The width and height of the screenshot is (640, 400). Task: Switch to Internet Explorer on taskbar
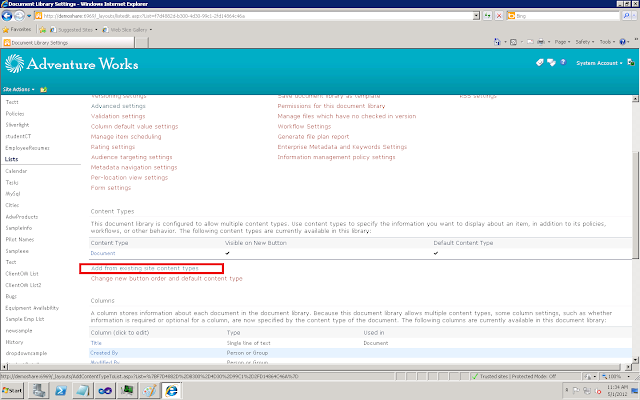171,391
